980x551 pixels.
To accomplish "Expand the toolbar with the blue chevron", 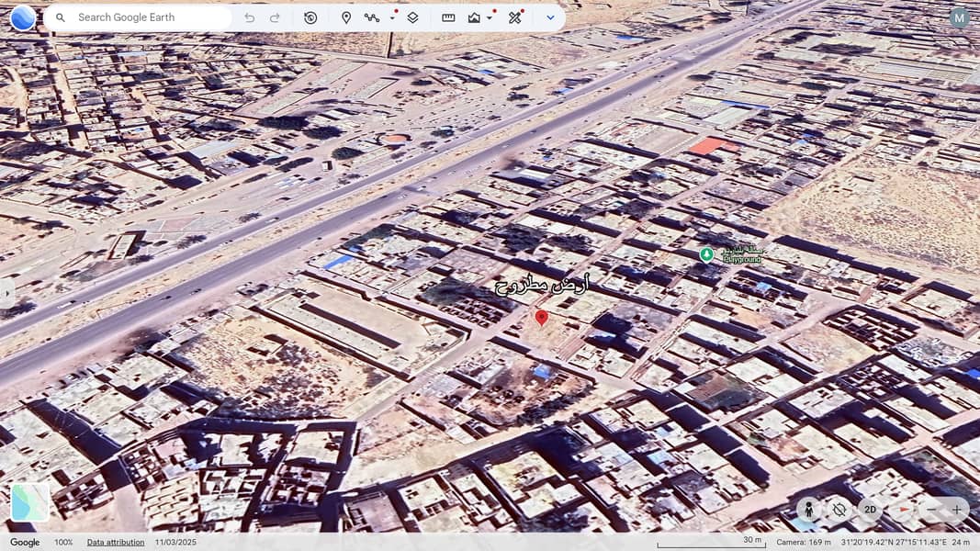I will pyautogui.click(x=550, y=17).
